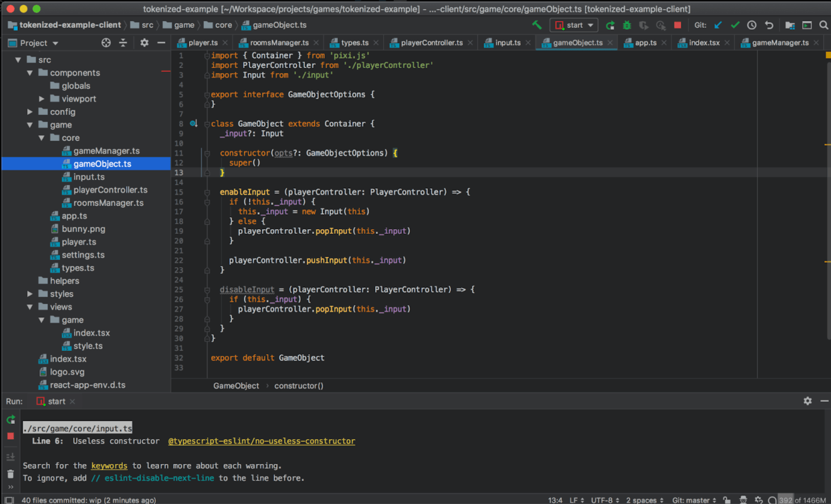Run the 'start' configuration with green play arrow
Viewport: 831px width, 504px height.
click(610, 25)
